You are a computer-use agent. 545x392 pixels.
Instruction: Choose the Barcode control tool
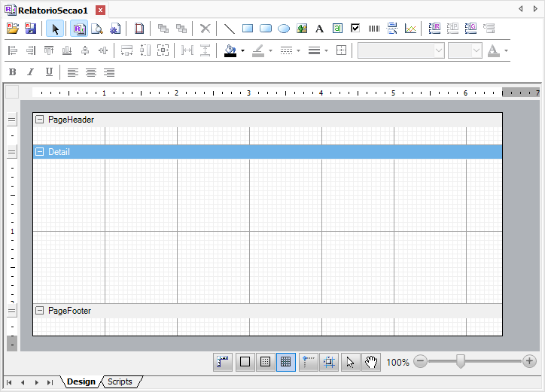click(374, 29)
